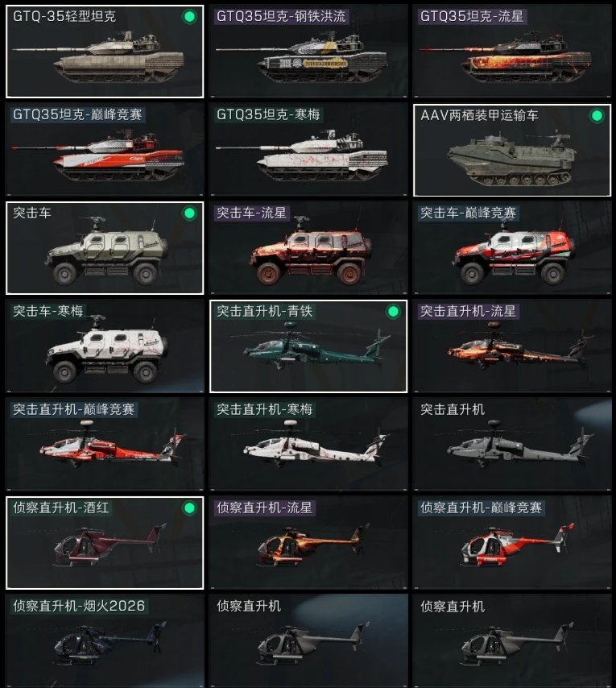Pick the GTQ35坦克-寒梅 tank skin
Image resolution: width=616 pixels, height=688 pixels.
tap(308, 150)
